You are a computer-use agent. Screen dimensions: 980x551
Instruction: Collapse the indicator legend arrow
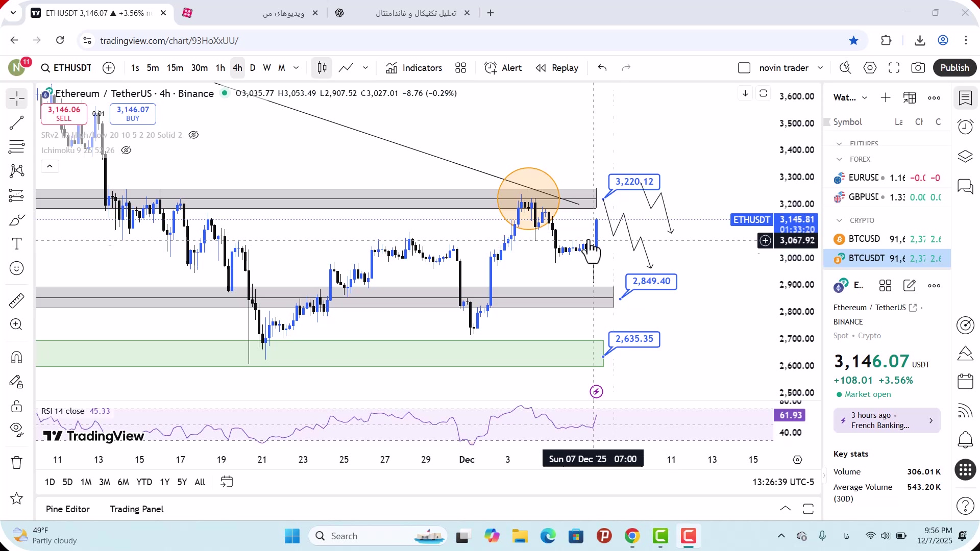coord(50,166)
